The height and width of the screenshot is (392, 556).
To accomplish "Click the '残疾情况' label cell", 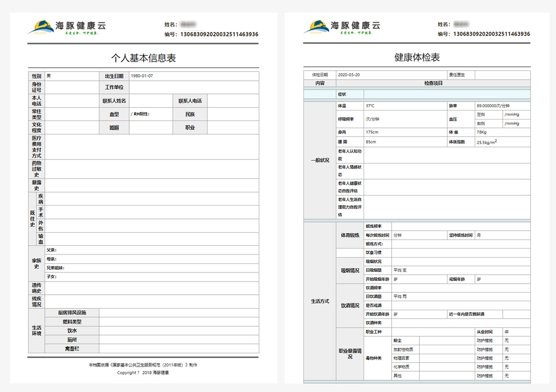I will (37, 302).
